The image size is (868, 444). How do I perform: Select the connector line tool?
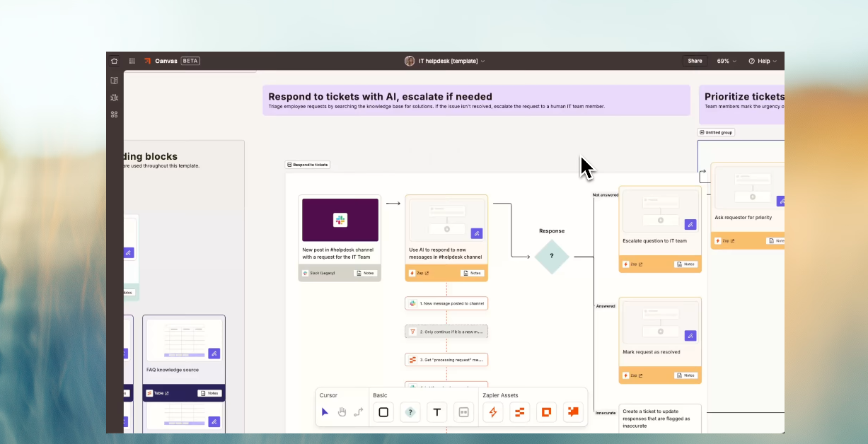[359, 412]
